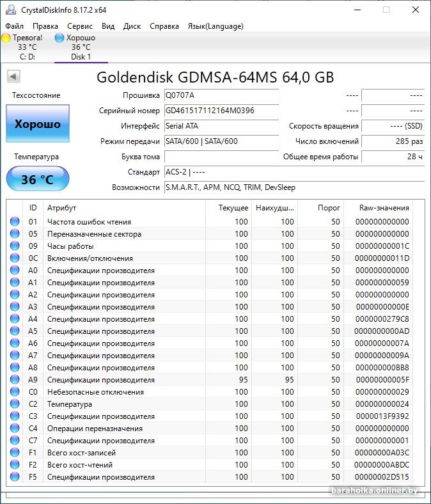Select the Всего хост-записей row text
This screenshot has width=431, height=504.
81,453
